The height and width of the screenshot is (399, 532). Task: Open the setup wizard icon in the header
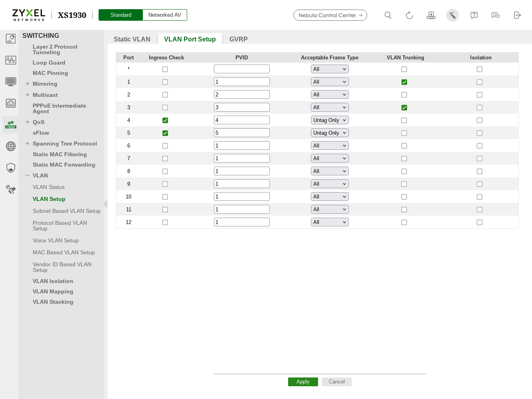(452, 15)
